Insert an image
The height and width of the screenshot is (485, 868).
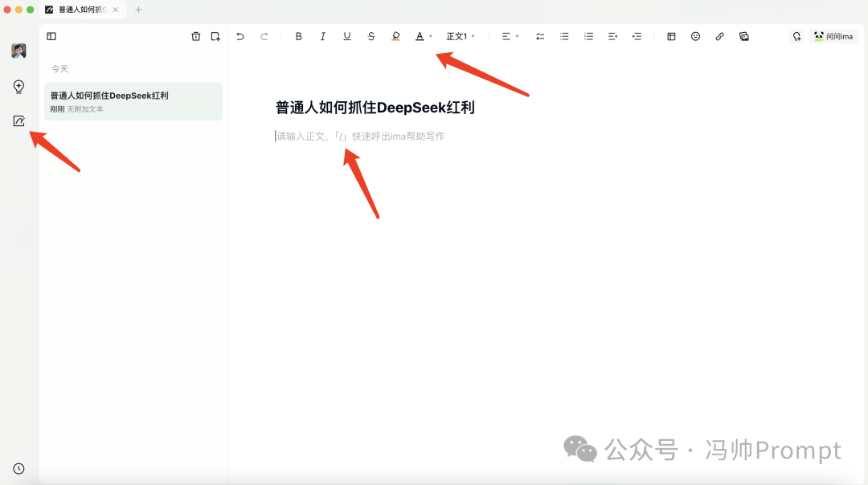point(744,36)
